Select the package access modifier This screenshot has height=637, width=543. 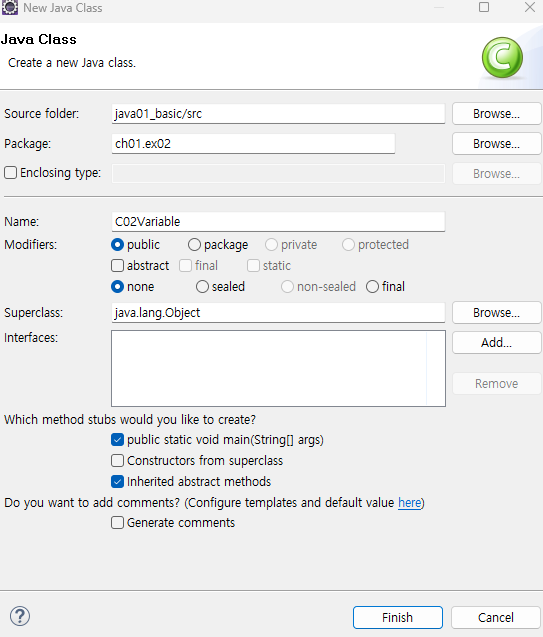point(194,245)
